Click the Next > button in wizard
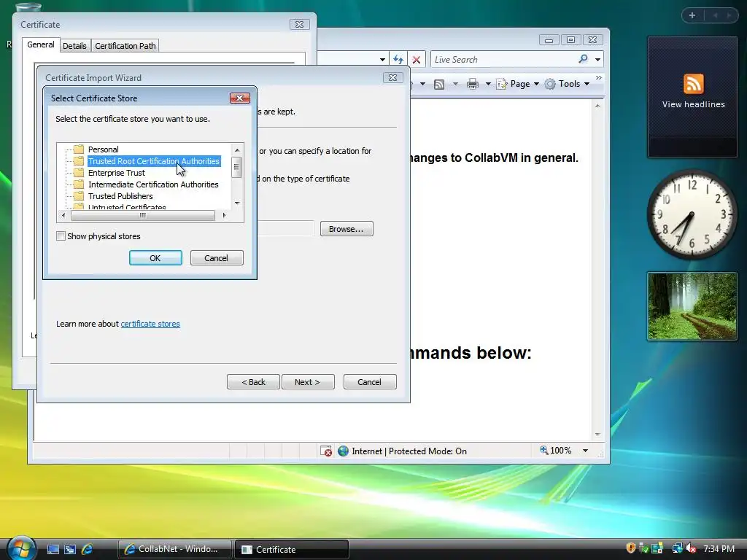 [308, 382]
